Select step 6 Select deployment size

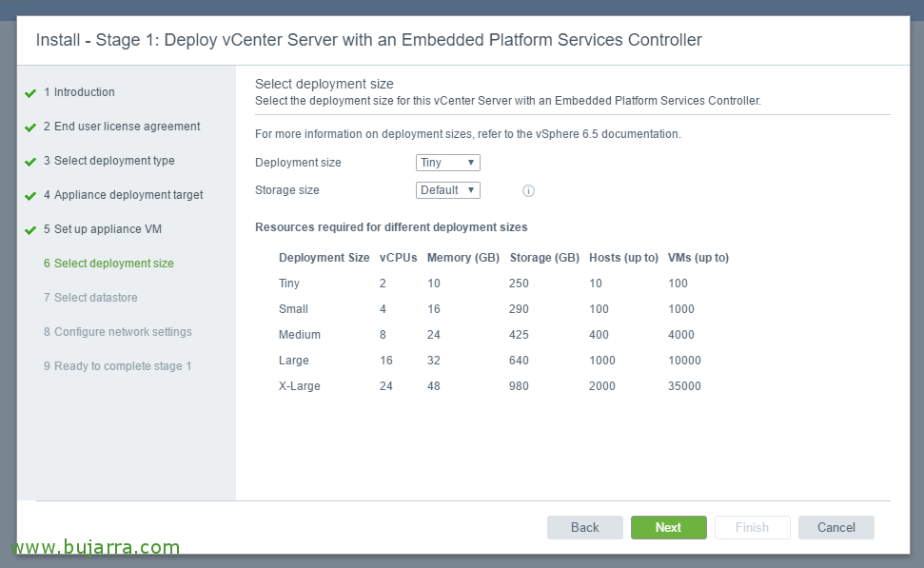(x=108, y=264)
